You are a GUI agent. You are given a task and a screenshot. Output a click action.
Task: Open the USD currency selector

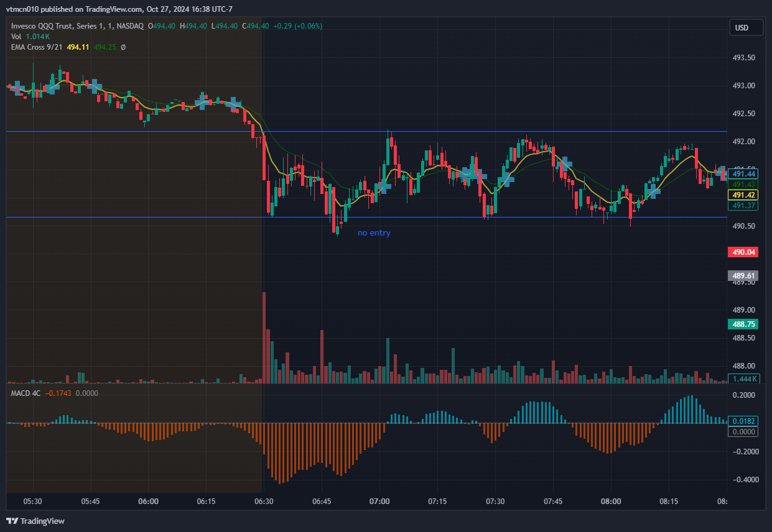742,28
